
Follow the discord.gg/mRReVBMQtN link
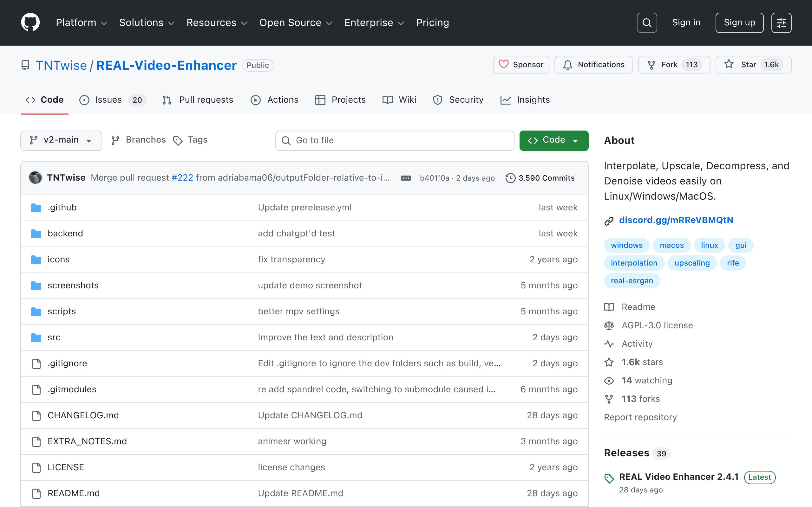click(x=676, y=220)
